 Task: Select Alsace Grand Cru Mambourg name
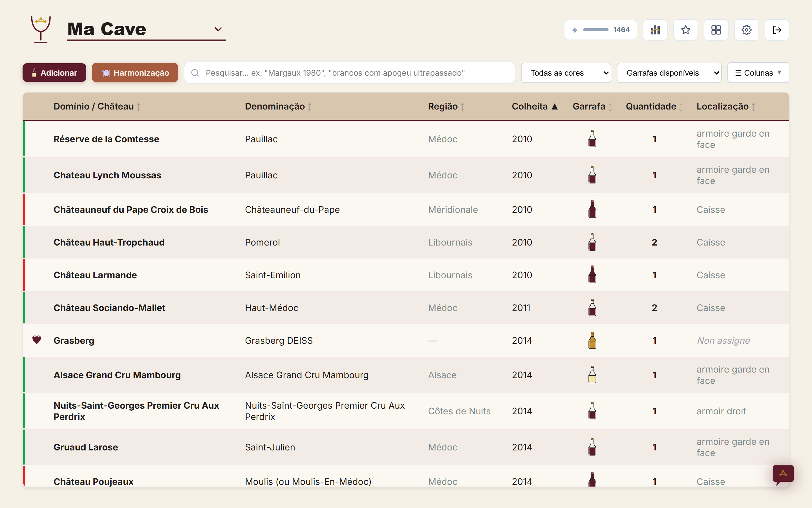tap(117, 375)
